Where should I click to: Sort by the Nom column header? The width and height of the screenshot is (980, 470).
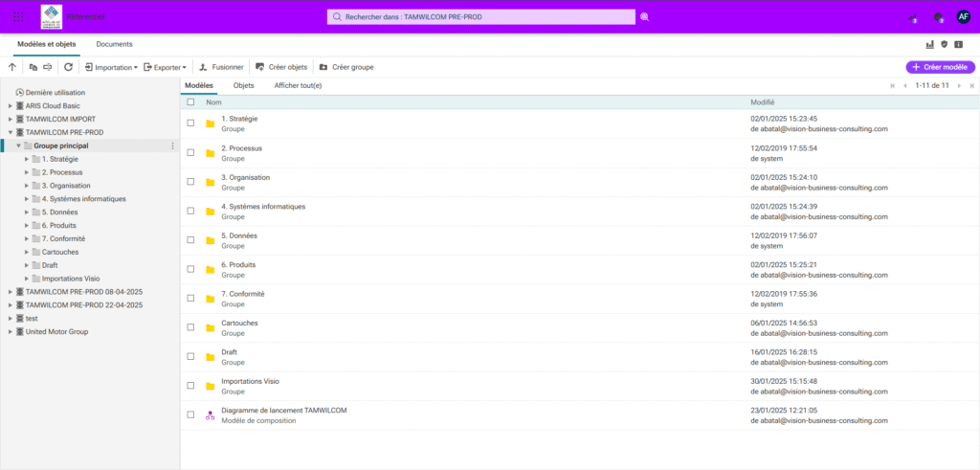[x=213, y=101]
